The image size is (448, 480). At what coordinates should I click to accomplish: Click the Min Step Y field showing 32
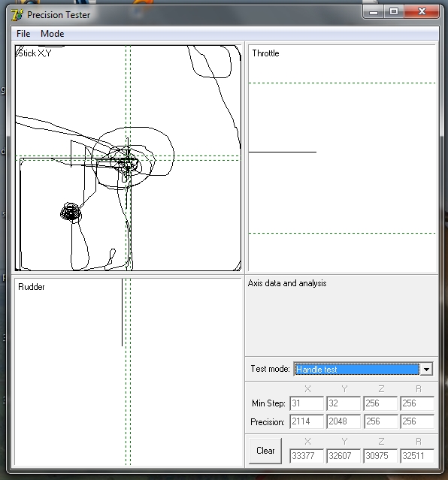pos(344,403)
